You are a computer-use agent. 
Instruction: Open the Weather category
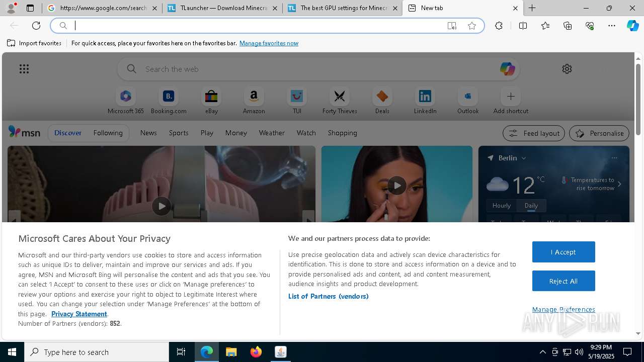pyautogui.click(x=272, y=133)
